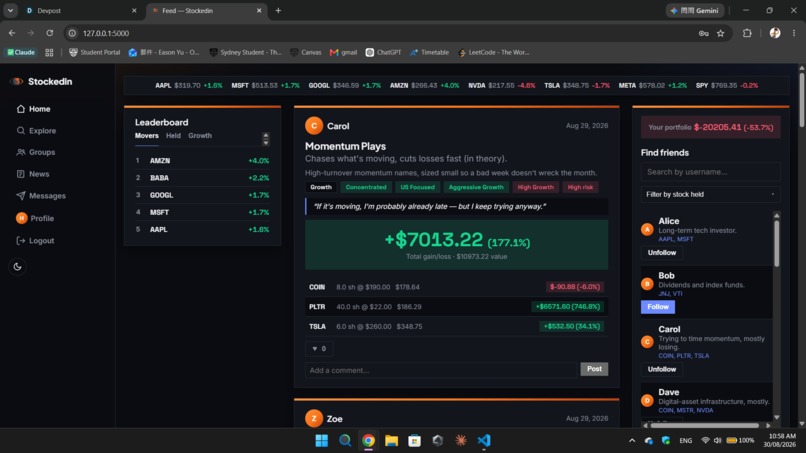Image resolution: width=806 pixels, height=453 pixels.
Task: Open the ChatGPT bookmark
Action: (x=383, y=52)
